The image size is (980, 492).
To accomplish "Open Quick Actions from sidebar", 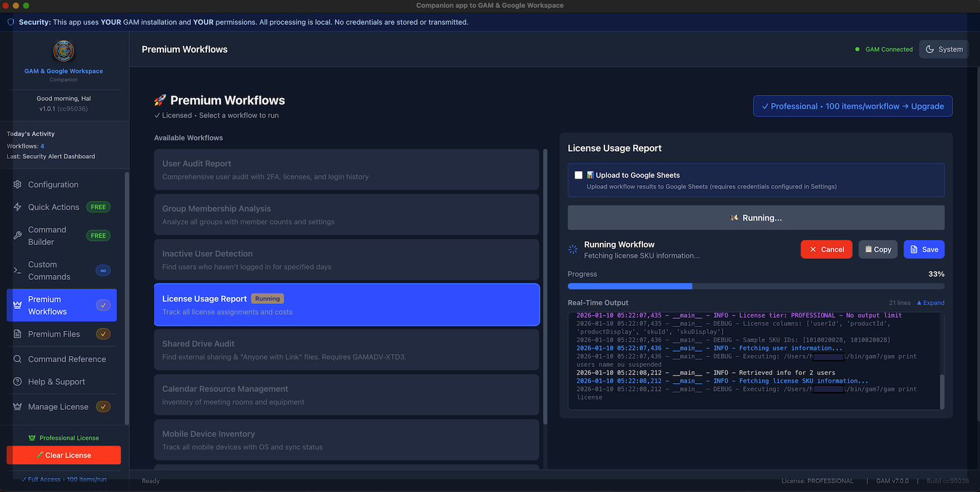I will [x=61, y=207].
